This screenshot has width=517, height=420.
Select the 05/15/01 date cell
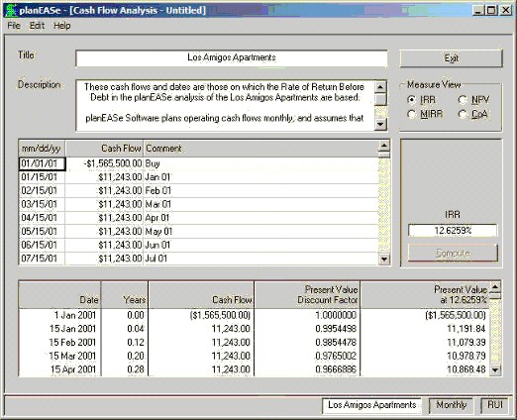[43, 232]
